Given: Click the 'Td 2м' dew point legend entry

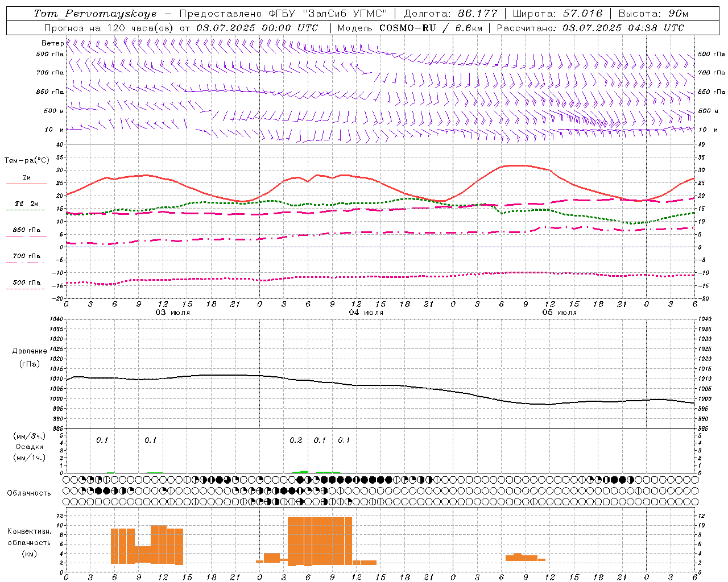Looking at the screenshot, I should [x=26, y=203].
